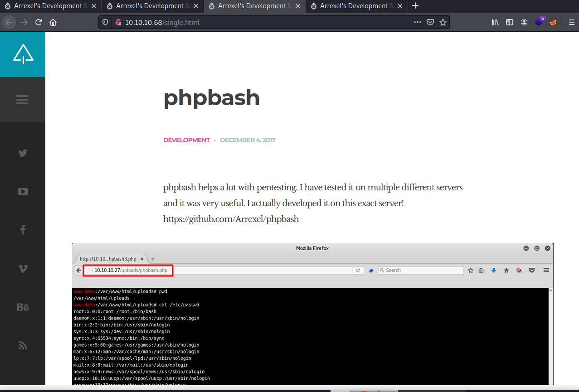579x392 pixels.
Task: Open the Behance link in sidebar
Action: tap(23, 307)
